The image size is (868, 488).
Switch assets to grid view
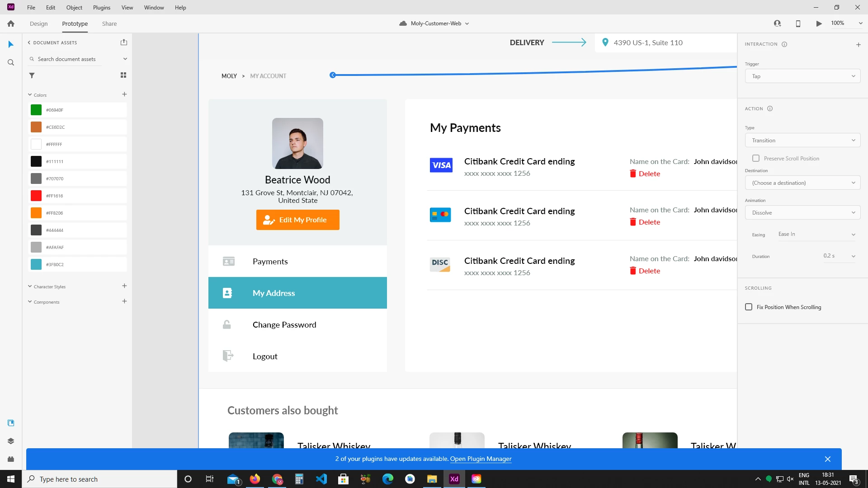point(123,75)
